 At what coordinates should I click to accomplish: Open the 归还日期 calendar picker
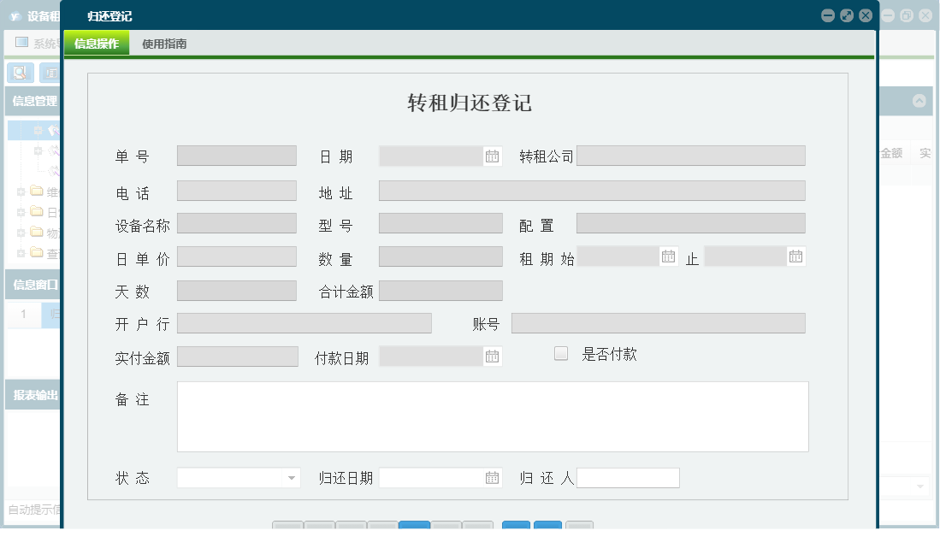pyautogui.click(x=492, y=478)
